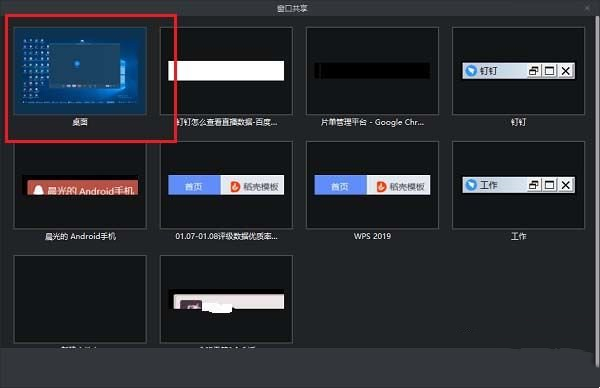Screen dimensions: 600x388
Task: Click the 钉钉 caption under its preview
Action: tap(518, 122)
